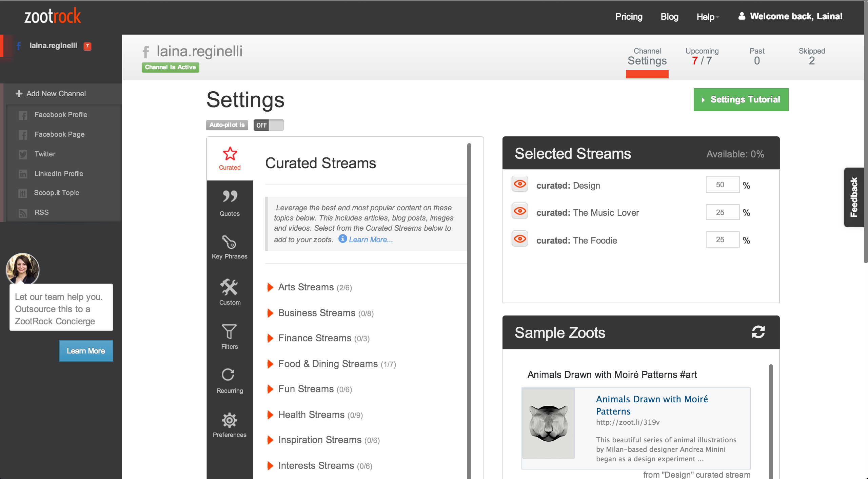Image resolution: width=868 pixels, height=479 pixels.
Task: Open the Key Phrases section
Action: click(x=230, y=247)
